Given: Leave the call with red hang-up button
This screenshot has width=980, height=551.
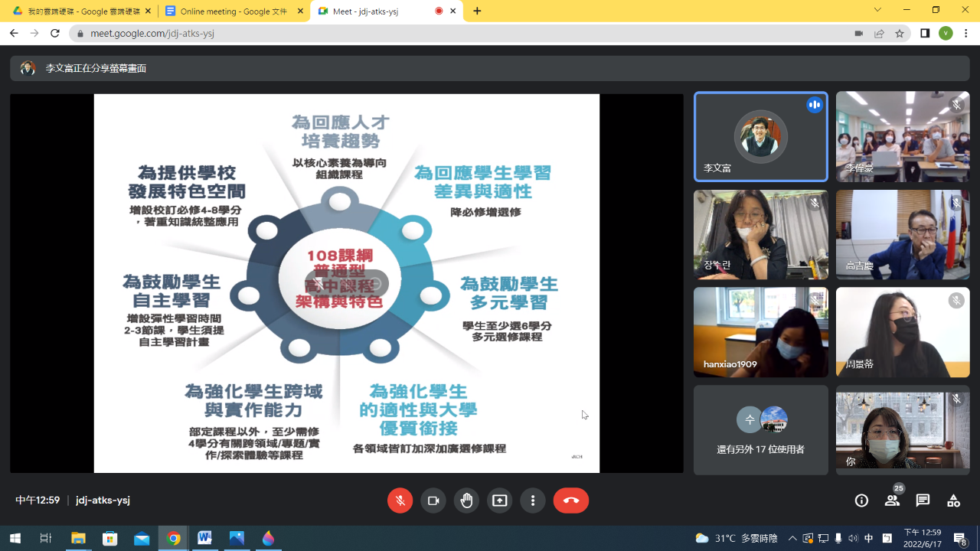Looking at the screenshot, I should [570, 500].
